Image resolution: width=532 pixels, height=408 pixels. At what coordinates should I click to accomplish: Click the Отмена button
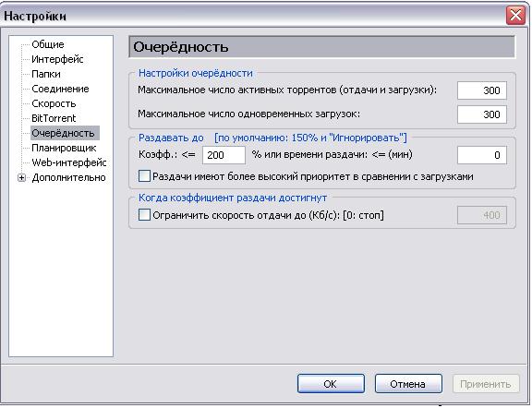coord(408,384)
